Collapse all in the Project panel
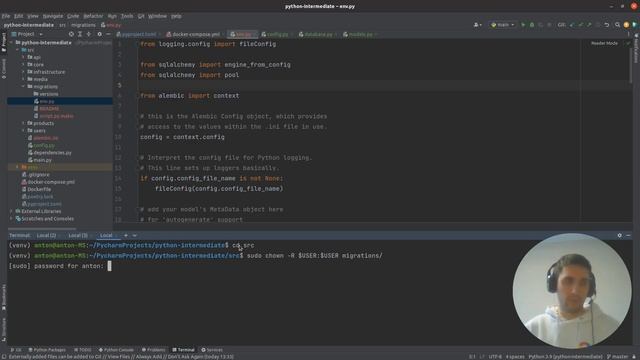 [89, 34]
